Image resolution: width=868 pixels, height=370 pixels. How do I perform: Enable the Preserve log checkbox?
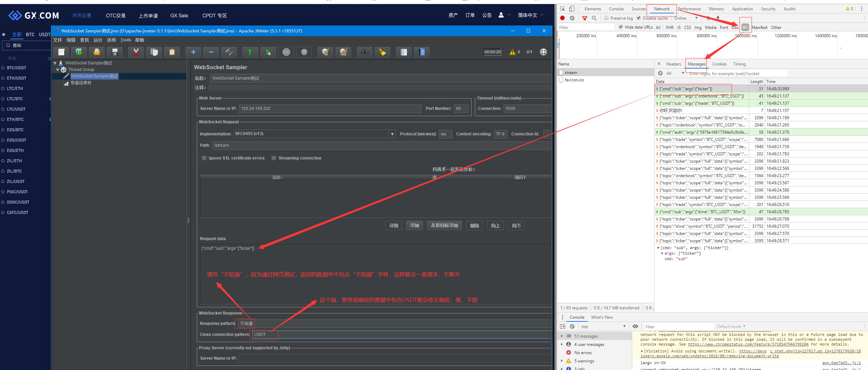point(606,18)
